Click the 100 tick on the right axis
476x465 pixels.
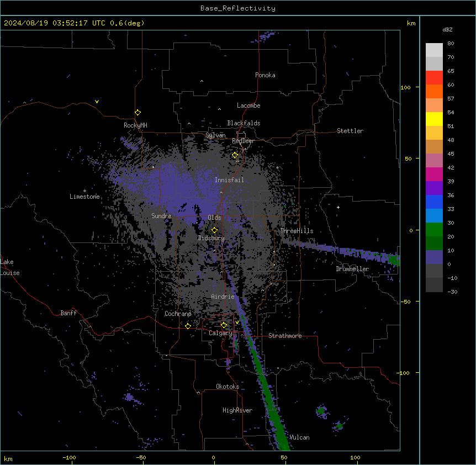(x=405, y=87)
